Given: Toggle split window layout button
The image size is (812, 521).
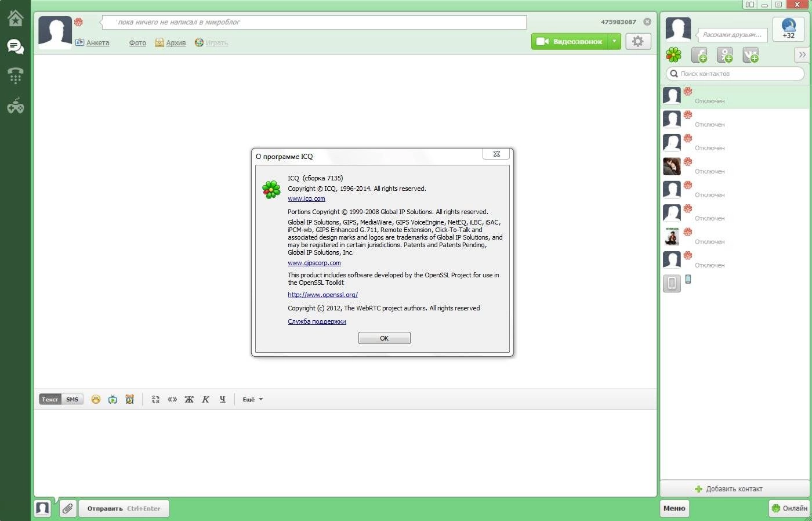Looking at the screenshot, I should pos(750,5).
